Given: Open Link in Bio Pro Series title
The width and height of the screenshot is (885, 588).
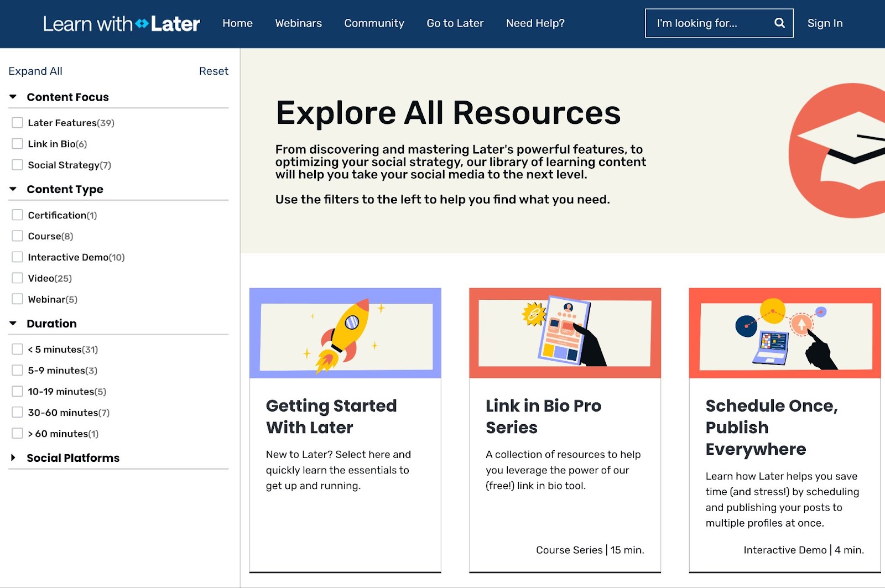Looking at the screenshot, I should (543, 417).
